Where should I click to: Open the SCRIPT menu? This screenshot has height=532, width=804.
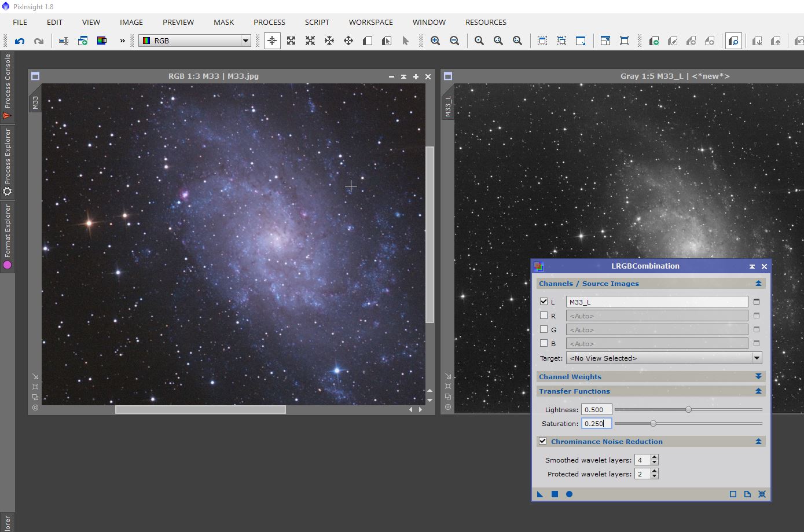(317, 22)
